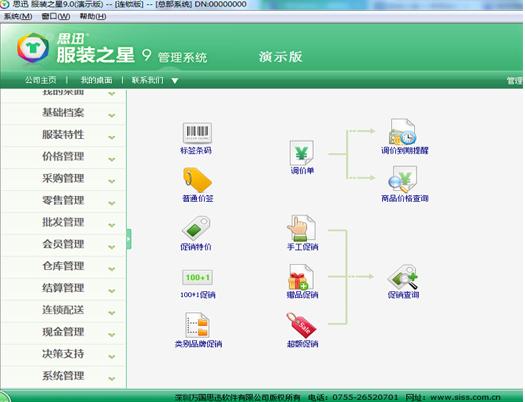Expand the 连锁配送 sidebar section

(x=63, y=310)
